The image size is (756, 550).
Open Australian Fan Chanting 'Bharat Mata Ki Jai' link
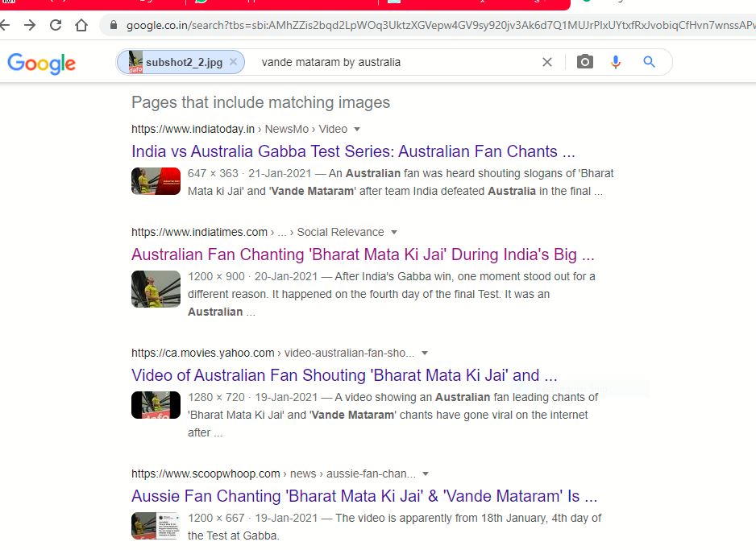(363, 254)
